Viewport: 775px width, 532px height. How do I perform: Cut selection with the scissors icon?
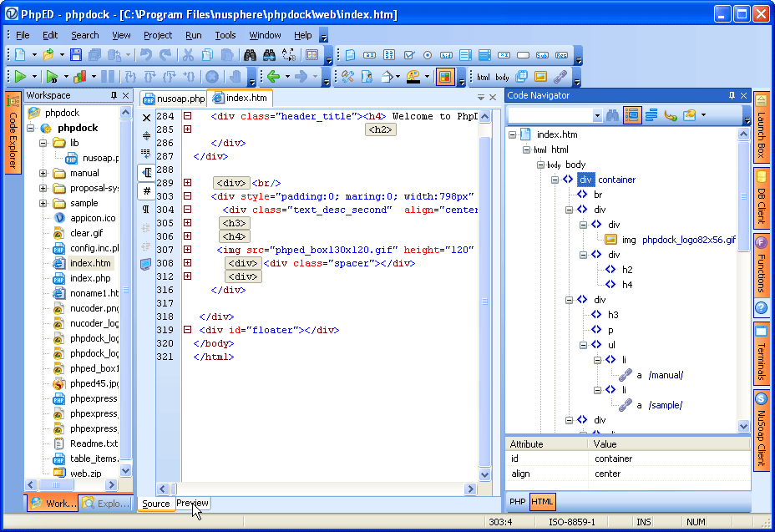point(188,55)
